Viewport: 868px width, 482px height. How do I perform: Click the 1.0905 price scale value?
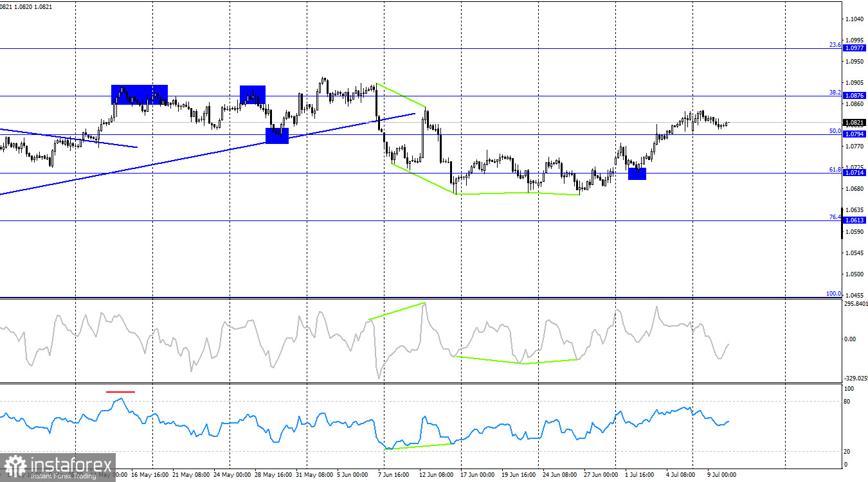855,82
